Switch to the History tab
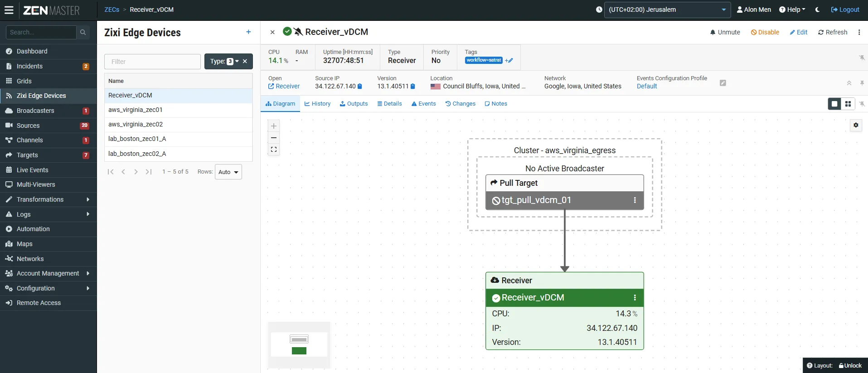Image resolution: width=868 pixels, height=373 pixels. click(317, 104)
